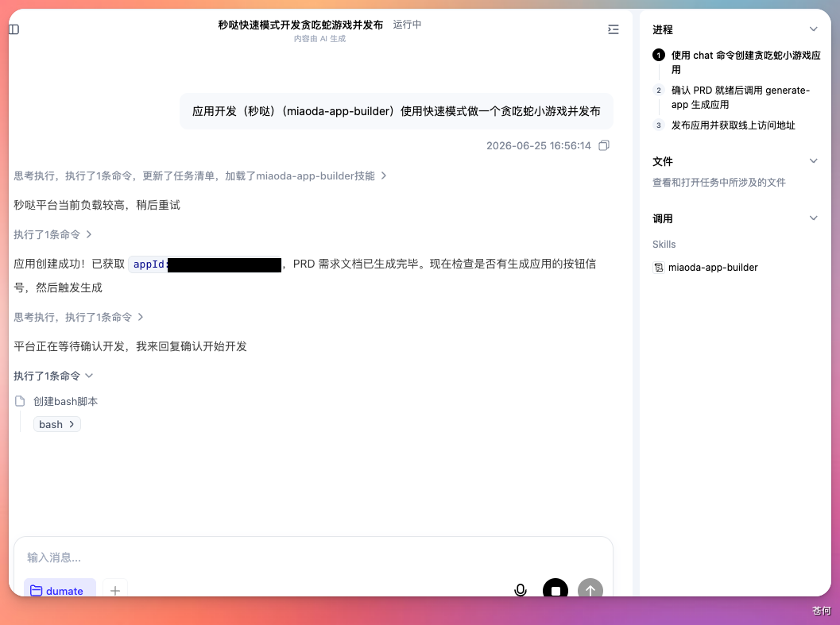Add an attachment with the plus button
The image size is (840, 625).
coord(115,590)
